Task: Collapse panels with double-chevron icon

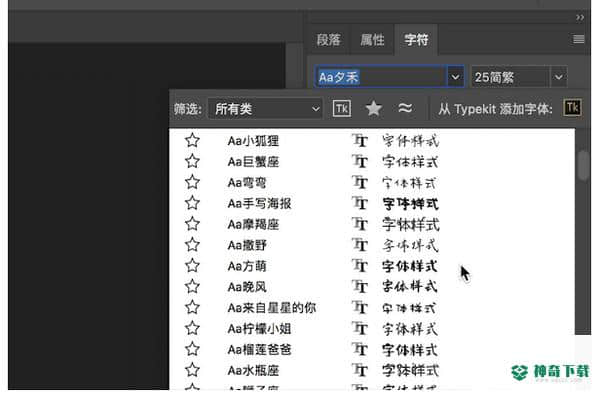Action: pyautogui.click(x=580, y=18)
